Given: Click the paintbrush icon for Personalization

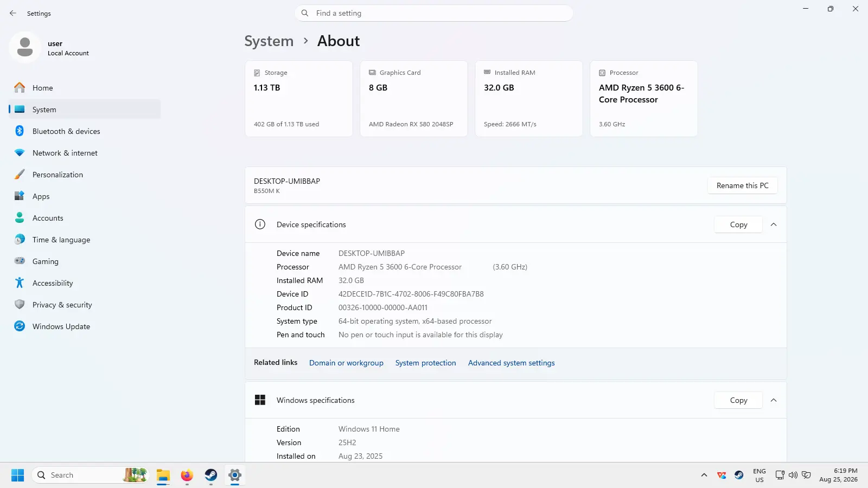Looking at the screenshot, I should [20, 175].
